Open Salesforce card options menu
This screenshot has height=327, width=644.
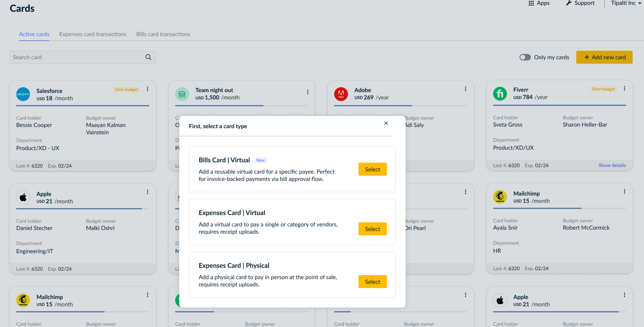[148, 89]
